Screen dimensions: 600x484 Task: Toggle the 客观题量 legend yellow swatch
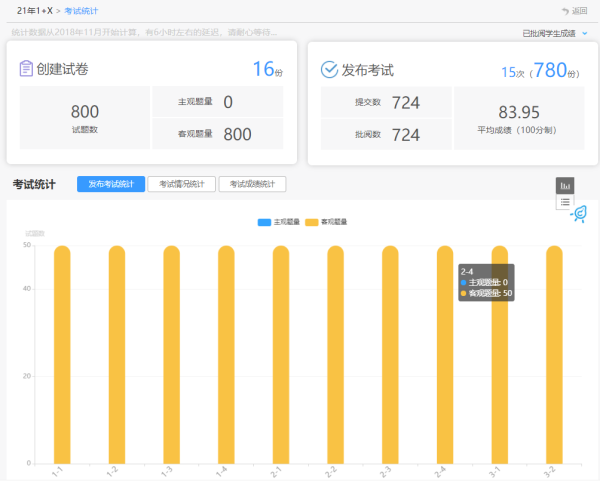(x=311, y=222)
